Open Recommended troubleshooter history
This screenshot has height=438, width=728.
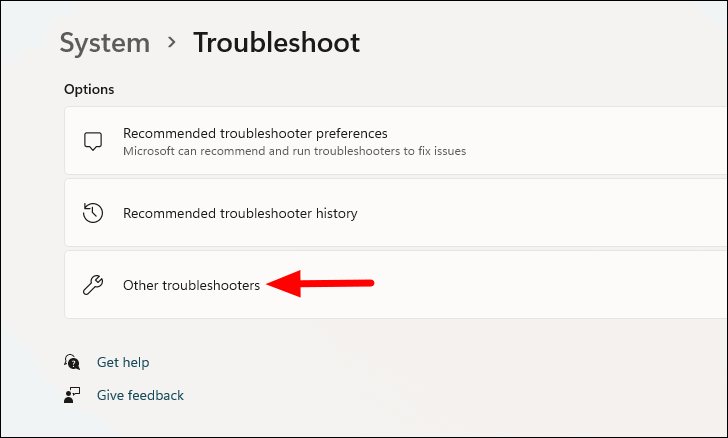coord(396,213)
